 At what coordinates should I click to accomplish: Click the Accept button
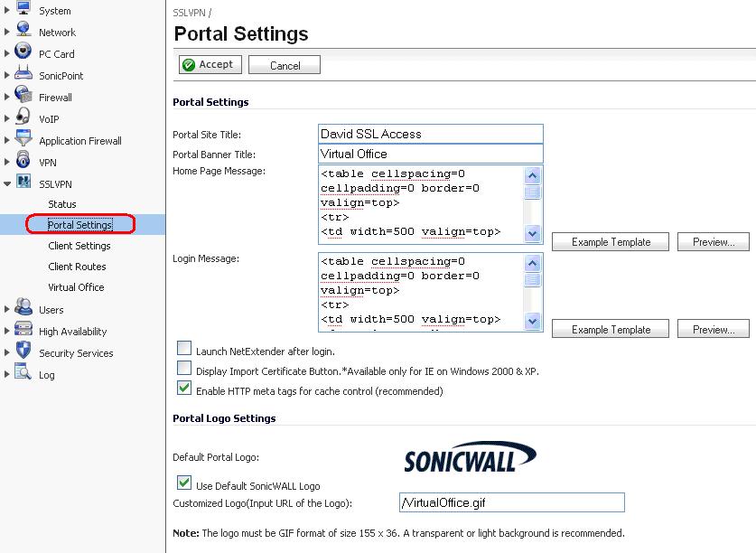[210, 65]
